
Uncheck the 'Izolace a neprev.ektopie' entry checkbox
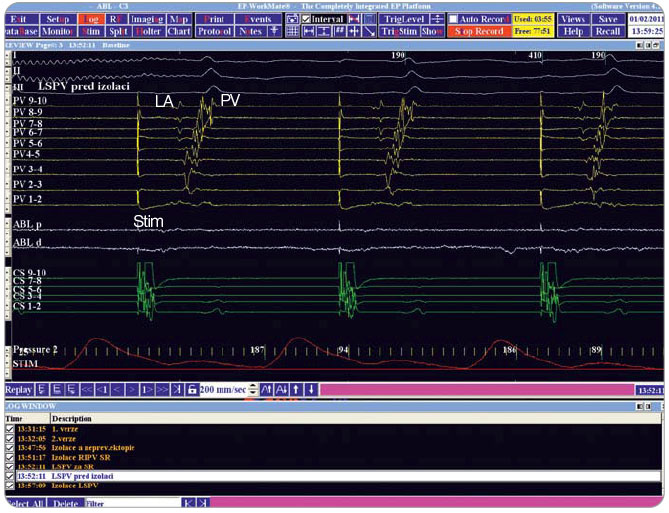tap(10, 448)
